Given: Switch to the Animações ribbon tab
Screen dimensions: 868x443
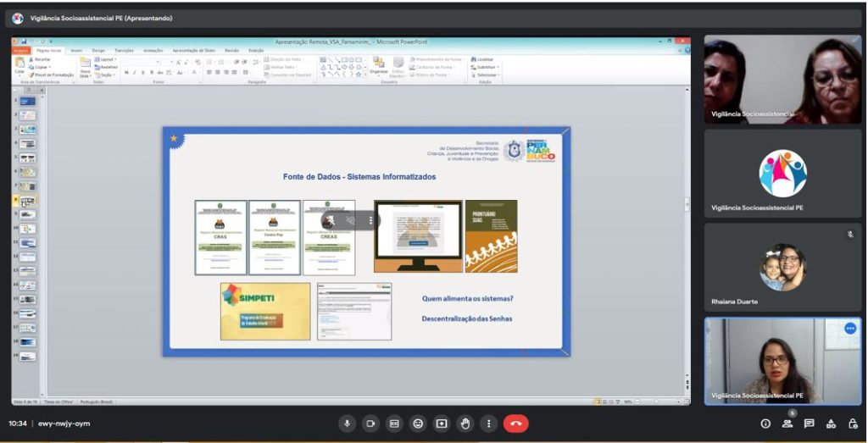Looking at the screenshot, I should point(153,51).
